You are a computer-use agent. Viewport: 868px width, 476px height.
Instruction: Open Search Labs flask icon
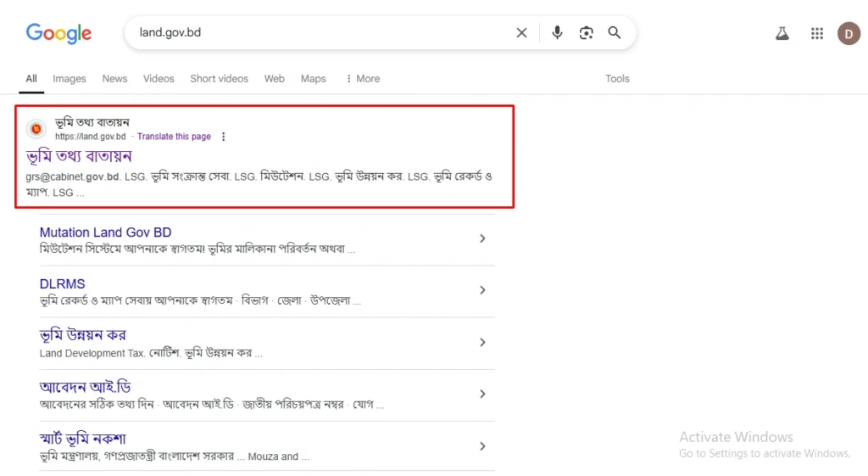(782, 34)
